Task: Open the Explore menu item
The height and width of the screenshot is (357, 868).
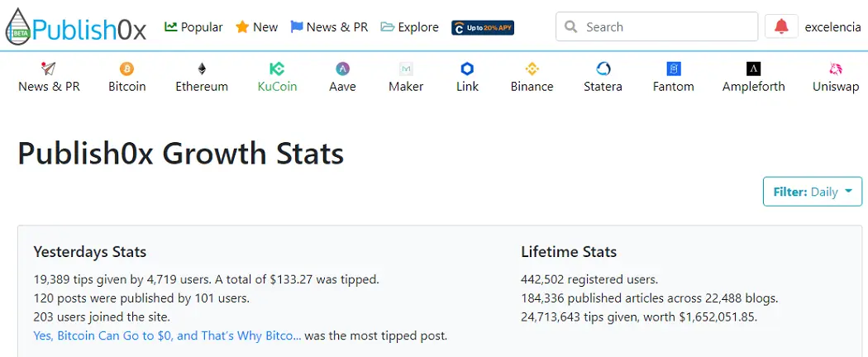Action: click(410, 26)
